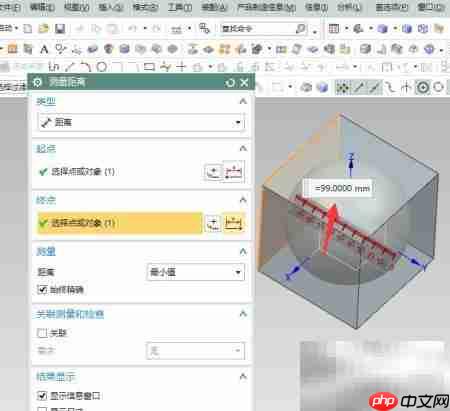Uncheck the checkbox under the 距离 label
The width and height of the screenshot is (450, 411).
(x=42, y=289)
